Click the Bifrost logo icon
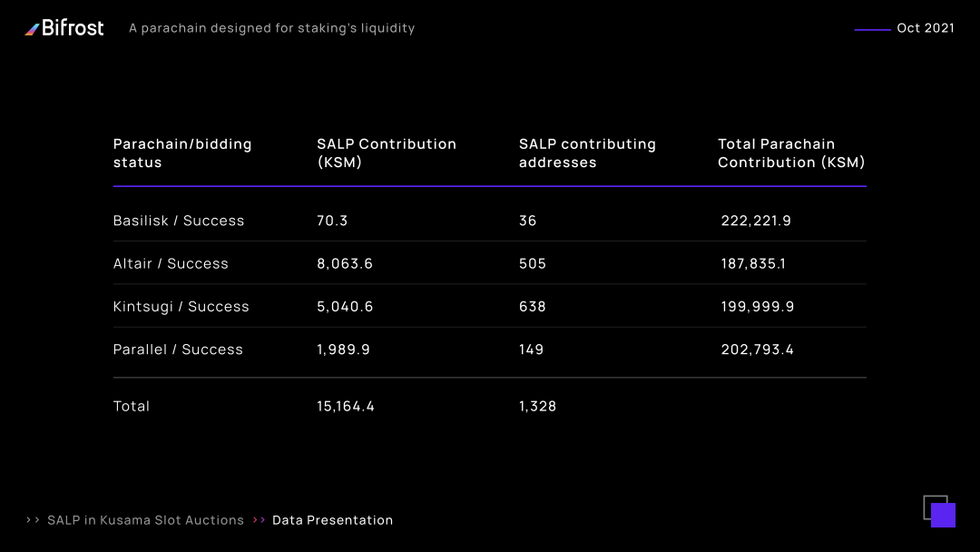 point(33,29)
